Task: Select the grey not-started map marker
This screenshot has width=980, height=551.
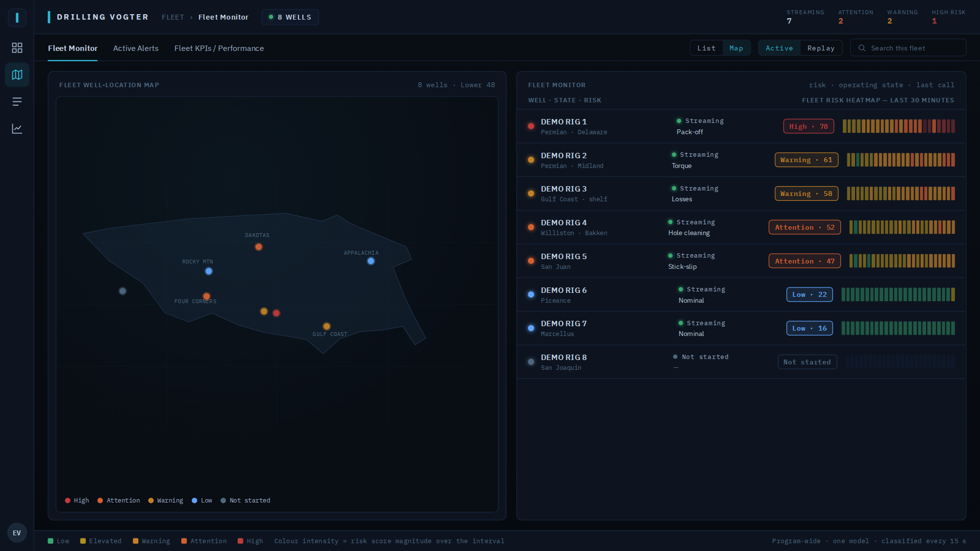Action: click(x=122, y=291)
